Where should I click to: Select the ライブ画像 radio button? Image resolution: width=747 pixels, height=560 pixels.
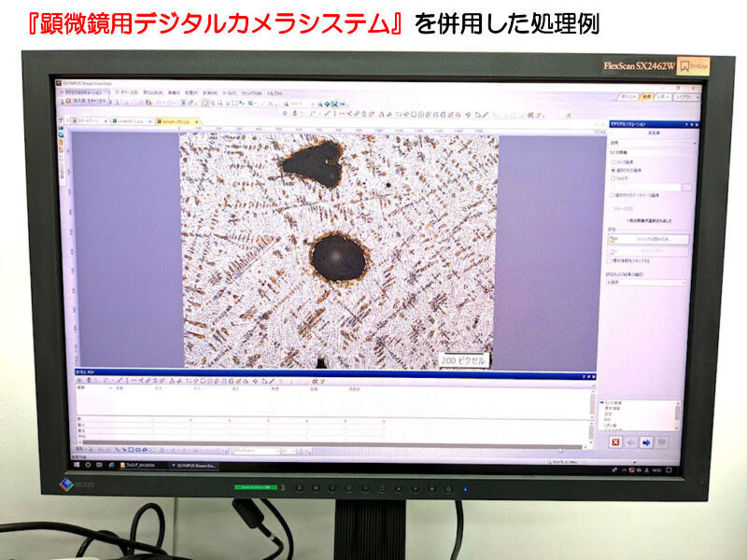click(613, 162)
